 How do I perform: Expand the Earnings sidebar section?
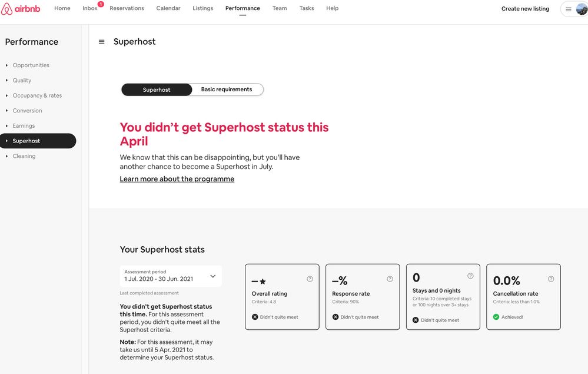(24, 125)
